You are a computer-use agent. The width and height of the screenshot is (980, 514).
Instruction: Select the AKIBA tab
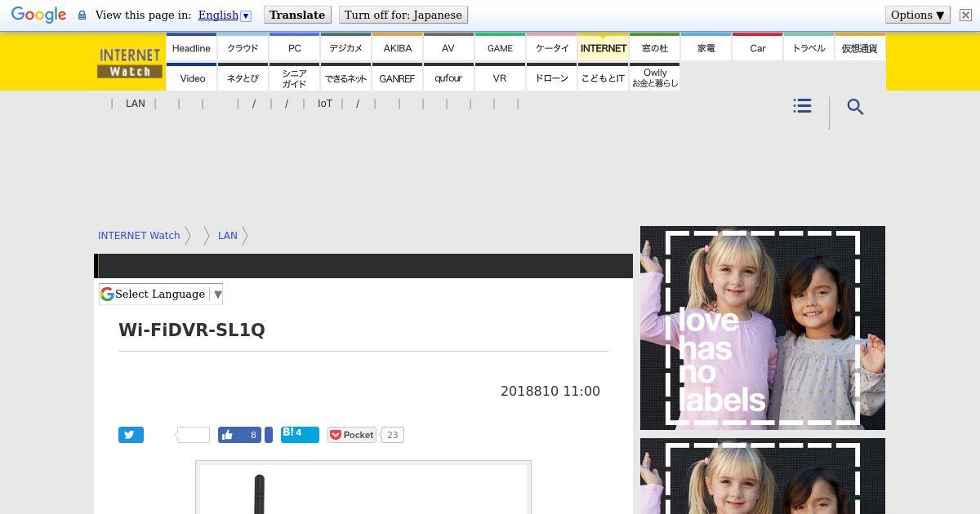[397, 47]
